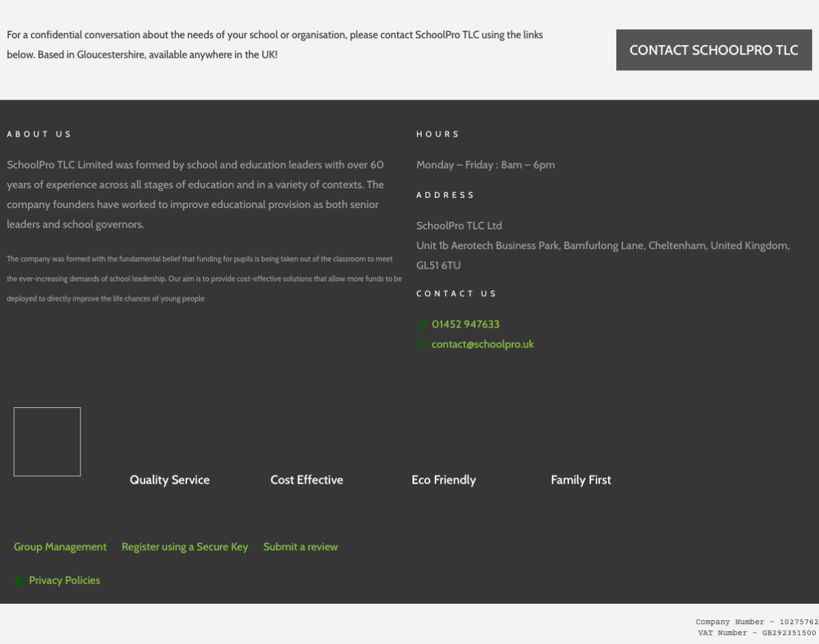Click the HOURS heading
819x644 pixels.
tap(438, 134)
